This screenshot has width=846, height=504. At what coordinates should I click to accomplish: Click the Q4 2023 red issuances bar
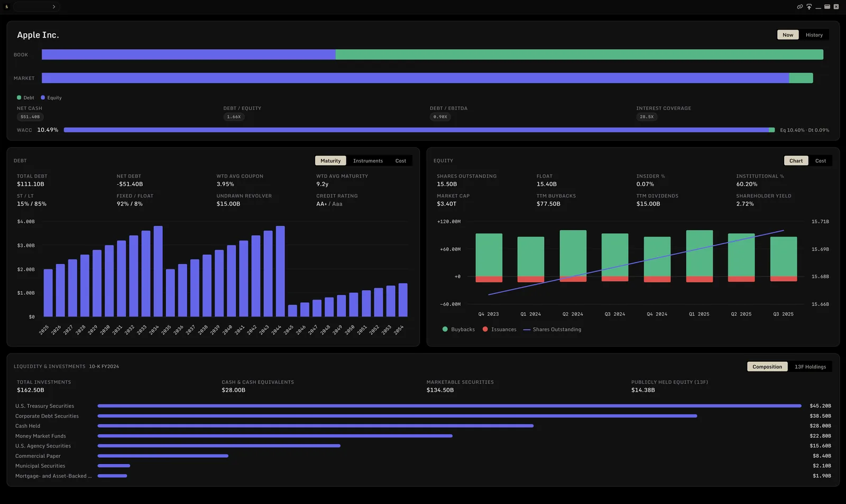click(489, 279)
